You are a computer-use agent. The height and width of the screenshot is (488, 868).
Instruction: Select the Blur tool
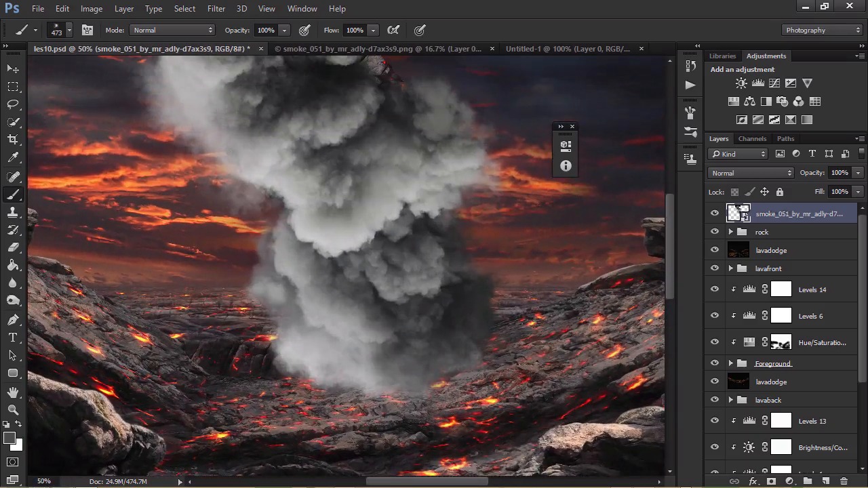13,283
